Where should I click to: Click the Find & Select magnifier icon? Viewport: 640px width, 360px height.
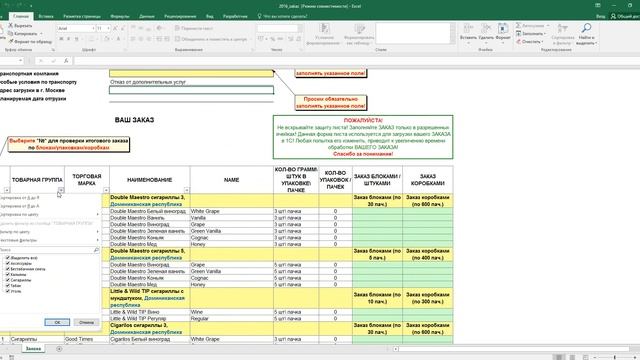point(586,28)
